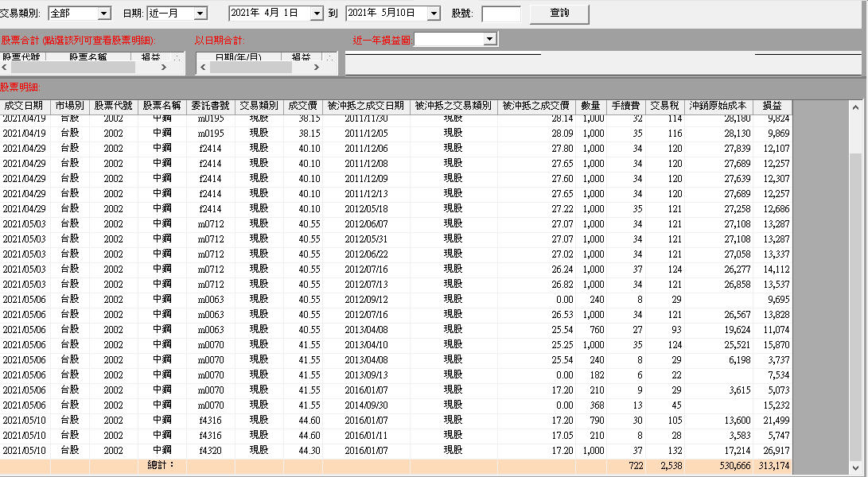This screenshot has width=868, height=477.
Task: Click the 交易類別 column header
Action: click(x=259, y=106)
